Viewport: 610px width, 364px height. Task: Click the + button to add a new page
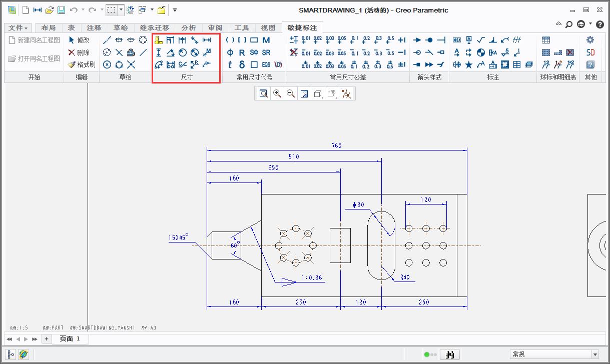[47, 338]
